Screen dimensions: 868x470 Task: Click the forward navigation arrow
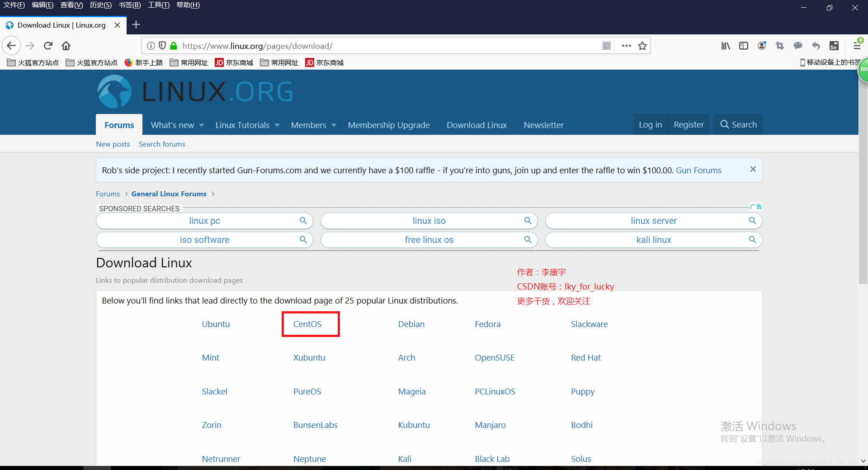click(30, 46)
